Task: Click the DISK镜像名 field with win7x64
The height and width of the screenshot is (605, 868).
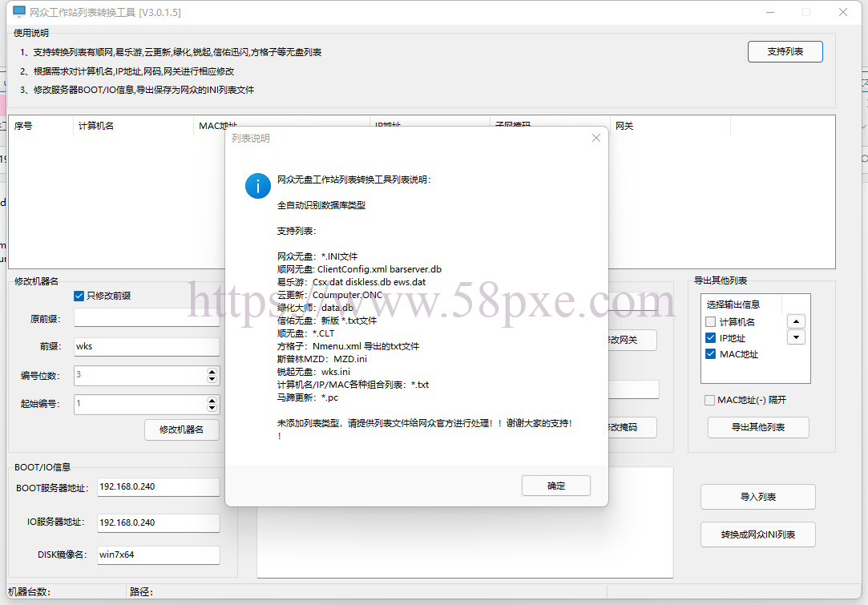Action: 159,555
